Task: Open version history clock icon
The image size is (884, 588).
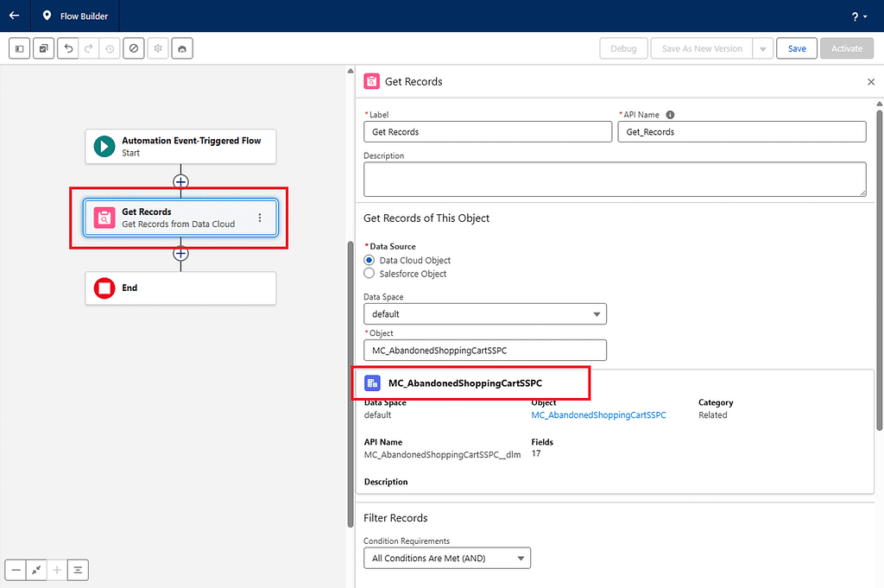Action: pos(110,48)
